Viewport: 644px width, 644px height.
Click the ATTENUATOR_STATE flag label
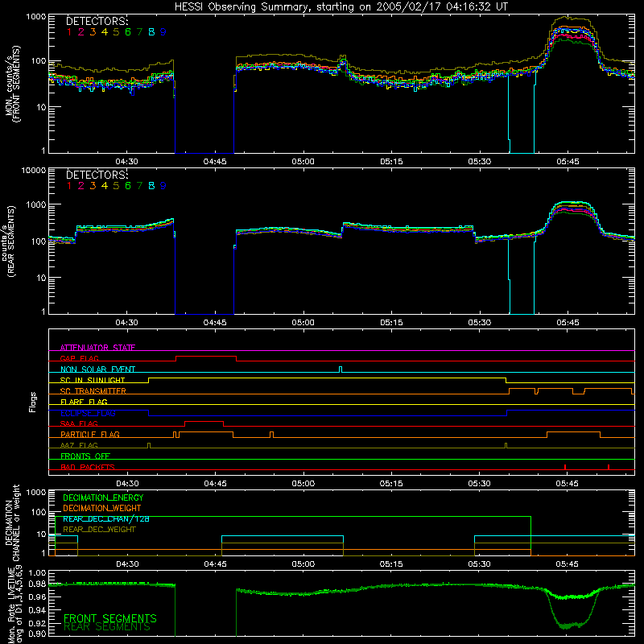pyautogui.click(x=97, y=348)
